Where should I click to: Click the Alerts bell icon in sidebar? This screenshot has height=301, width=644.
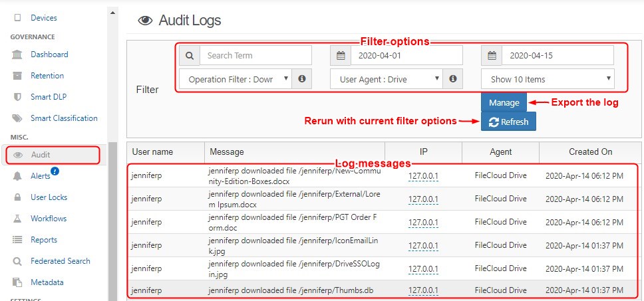pos(18,176)
